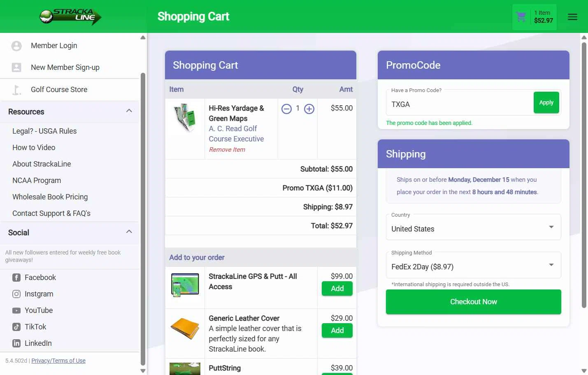Screen dimensions: 588x375
Task: Open NCAA Program page
Action: [37, 181]
